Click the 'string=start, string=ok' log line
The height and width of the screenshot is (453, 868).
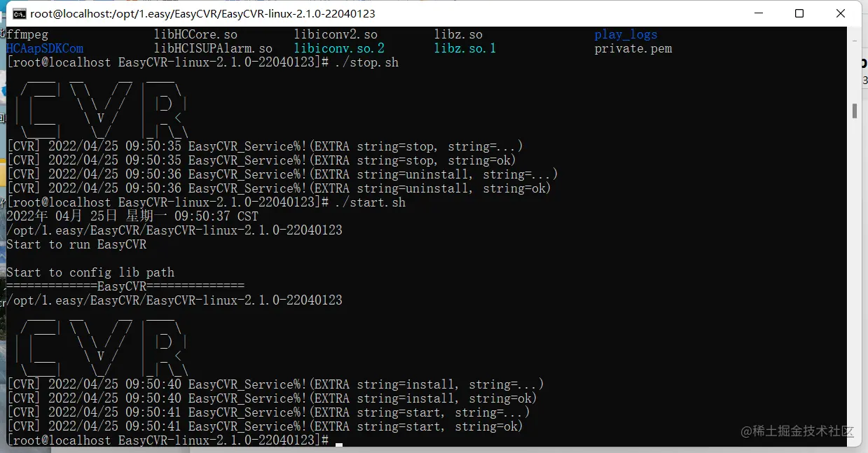[265, 426]
